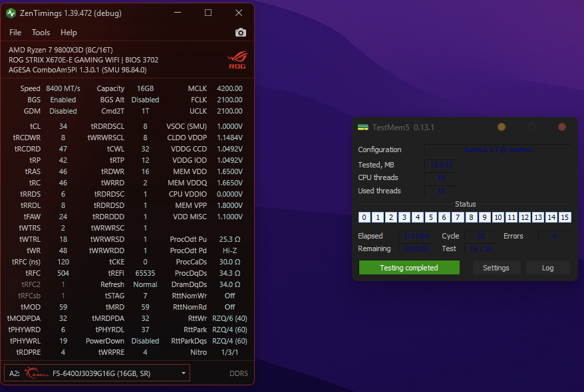Click the tRCDRD value 47
The width and height of the screenshot is (584, 392).
point(63,149)
